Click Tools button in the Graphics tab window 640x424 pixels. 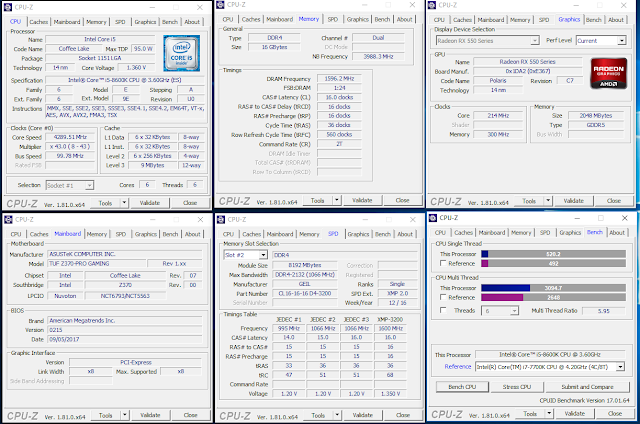coord(529,201)
